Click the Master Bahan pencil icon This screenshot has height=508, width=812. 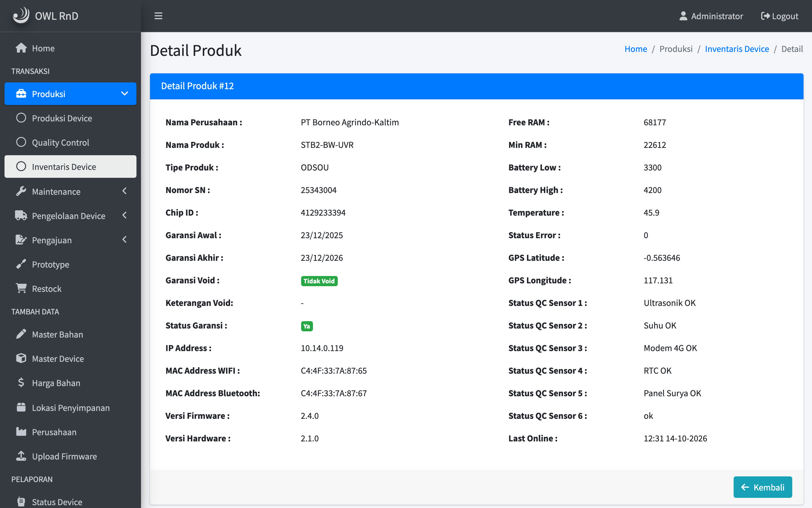[21, 334]
